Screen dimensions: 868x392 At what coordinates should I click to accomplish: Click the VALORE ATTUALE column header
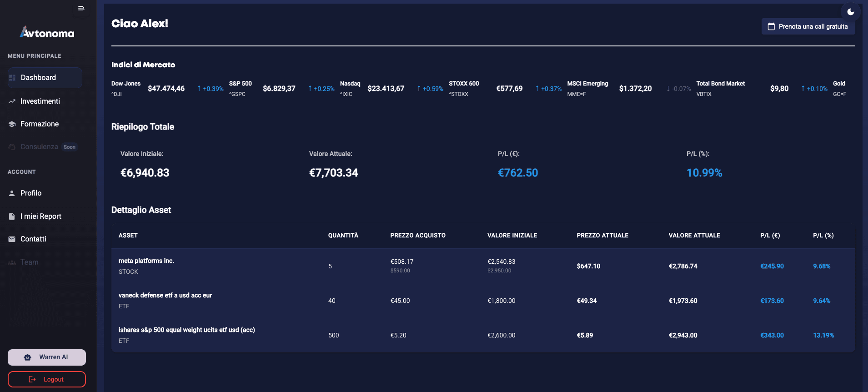[694, 236]
